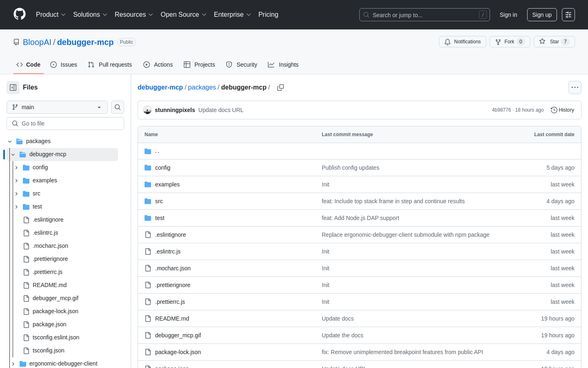Click the config folder icon in file list

(148, 168)
